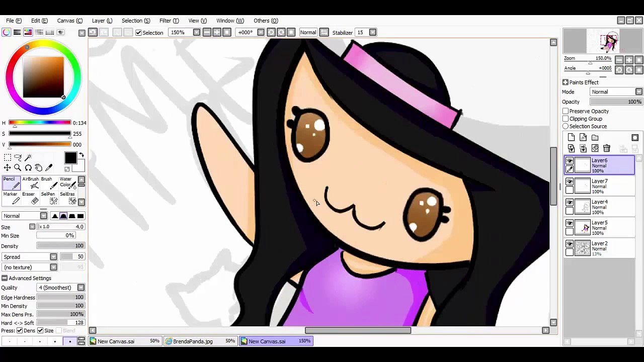644x362 pixels.
Task: Toggle the RGB slider panel
Action: [x=17, y=32]
